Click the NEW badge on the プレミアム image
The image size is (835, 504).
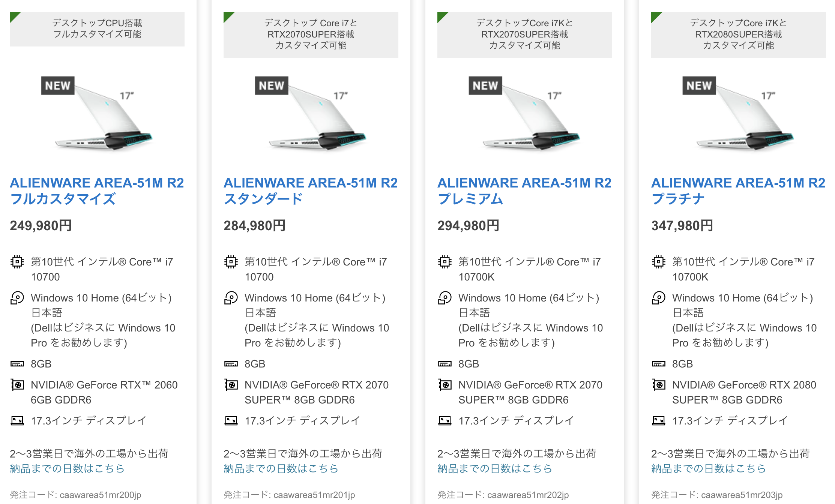click(x=485, y=85)
